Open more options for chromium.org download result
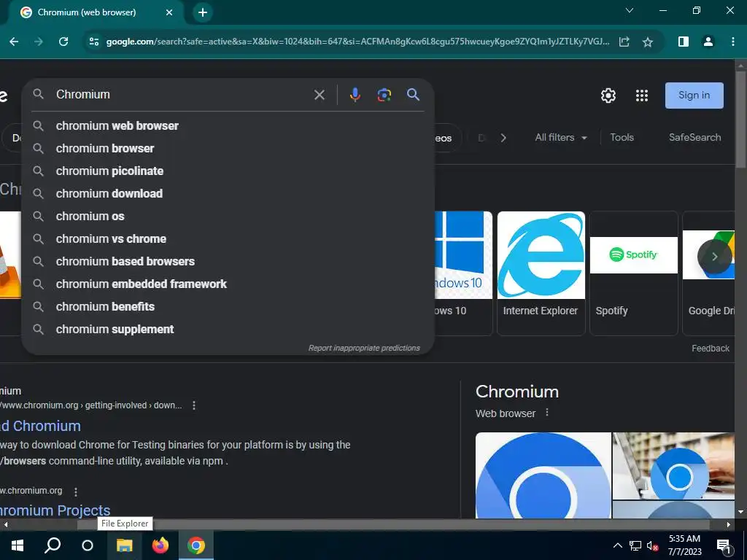 [194, 405]
